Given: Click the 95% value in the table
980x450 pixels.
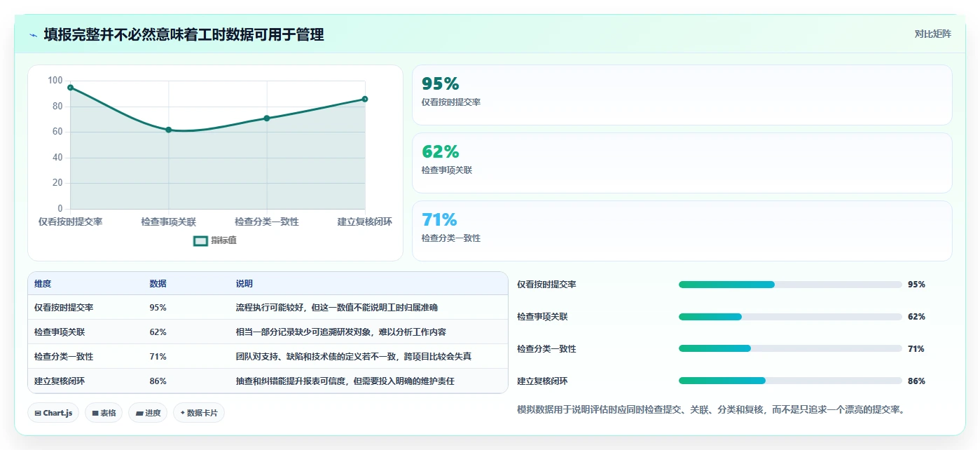Looking at the screenshot, I should 158,307.
